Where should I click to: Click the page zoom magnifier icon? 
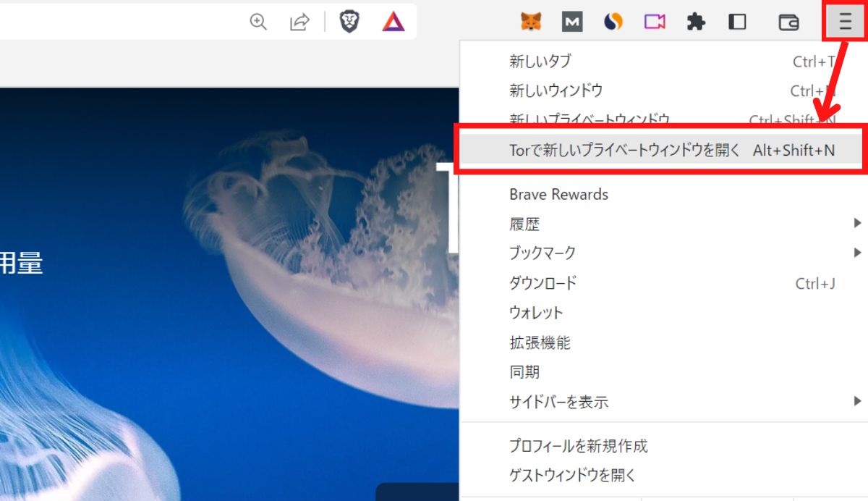(257, 22)
